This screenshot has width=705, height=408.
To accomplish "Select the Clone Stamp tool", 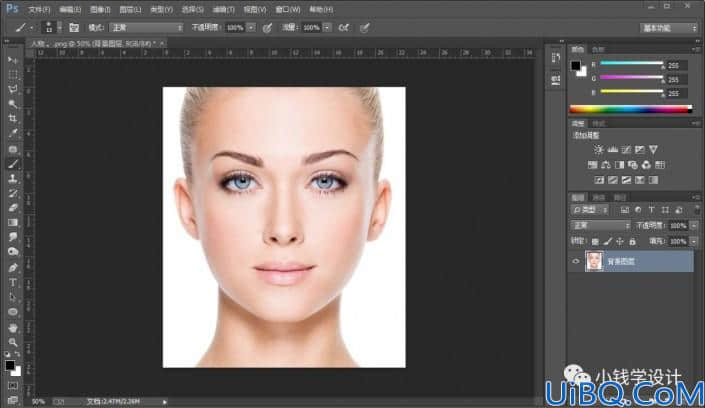I will (13, 179).
